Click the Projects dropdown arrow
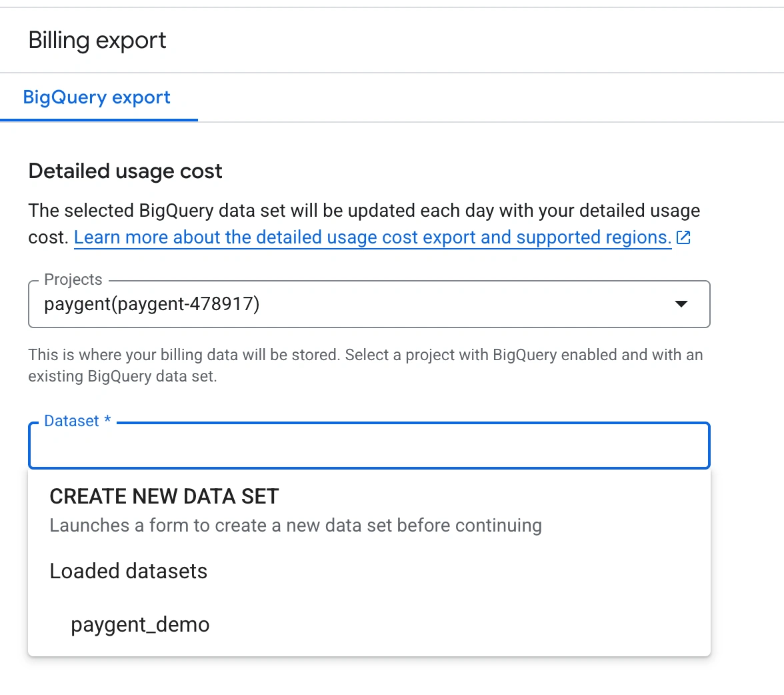This screenshot has height=695, width=784. pos(681,303)
